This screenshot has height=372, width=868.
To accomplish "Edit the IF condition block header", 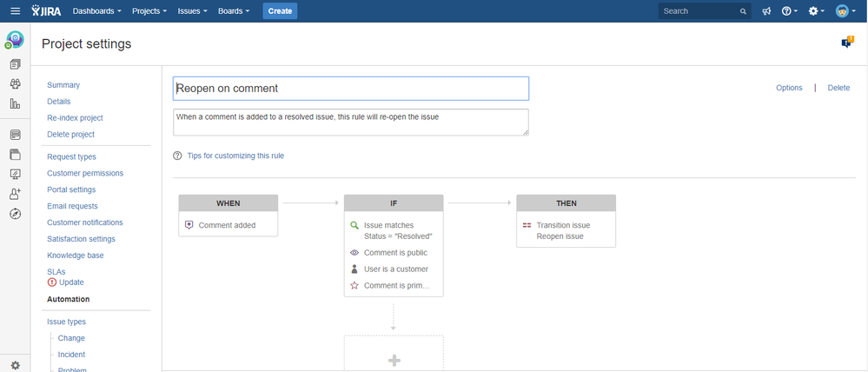I will pos(394,203).
